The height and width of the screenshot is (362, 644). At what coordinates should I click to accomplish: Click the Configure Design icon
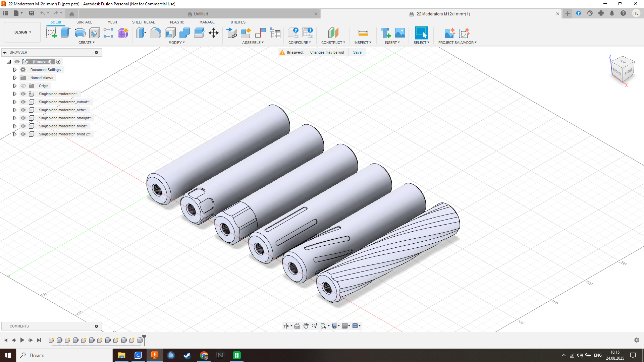point(293,33)
